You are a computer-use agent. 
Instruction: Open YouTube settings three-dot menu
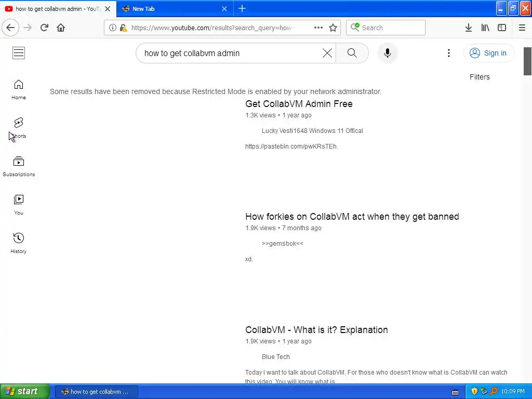pyautogui.click(x=448, y=53)
